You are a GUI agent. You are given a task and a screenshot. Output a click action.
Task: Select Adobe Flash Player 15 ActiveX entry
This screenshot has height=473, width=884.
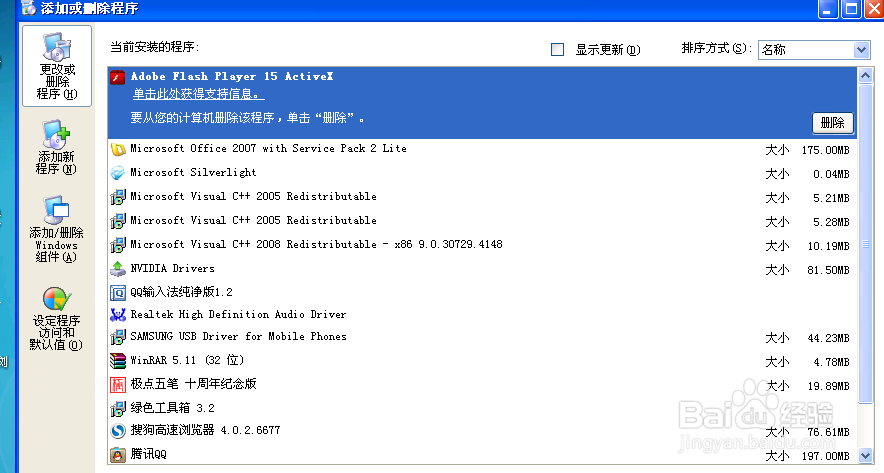point(483,103)
